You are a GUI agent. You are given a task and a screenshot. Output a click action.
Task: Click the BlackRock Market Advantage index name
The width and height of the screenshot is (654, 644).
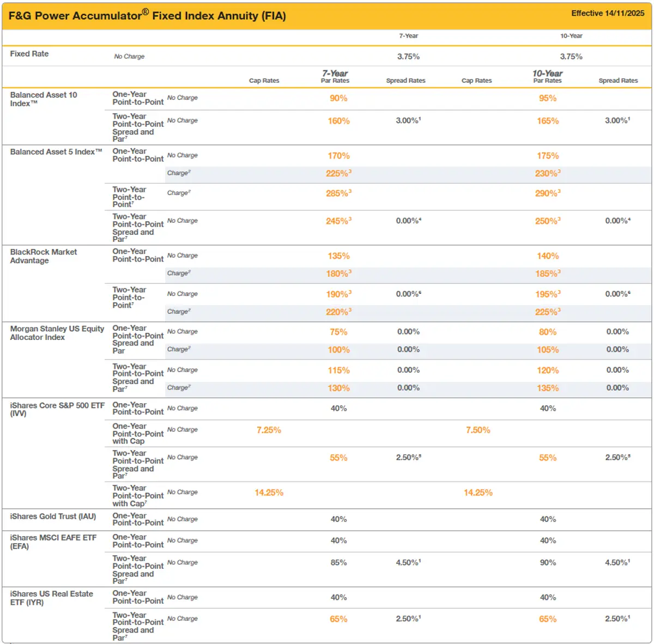(44, 256)
